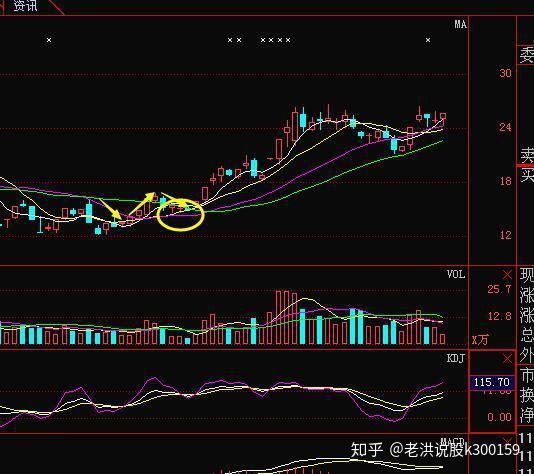Open the rightmost × info marker above the chart
Viewport: 534px width, 474px height.
[428, 40]
